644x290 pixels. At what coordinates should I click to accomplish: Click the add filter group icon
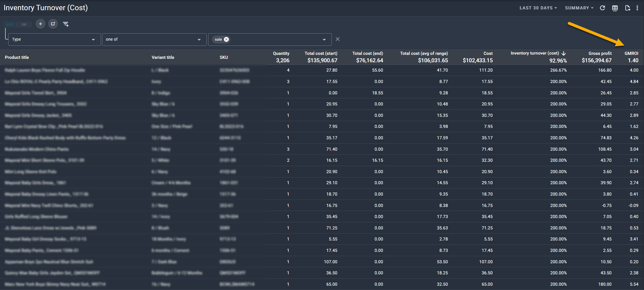(x=53, y=24)
